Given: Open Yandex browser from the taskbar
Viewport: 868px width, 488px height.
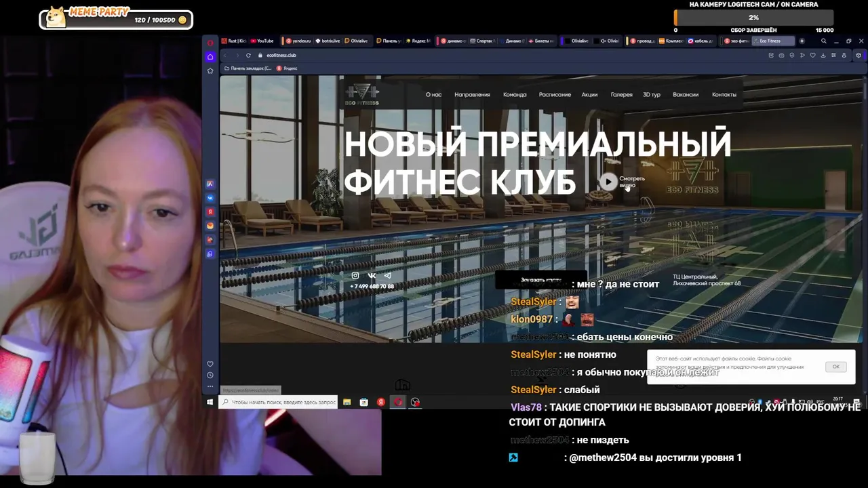Looking at the screenshot, I should coord(381,402).
